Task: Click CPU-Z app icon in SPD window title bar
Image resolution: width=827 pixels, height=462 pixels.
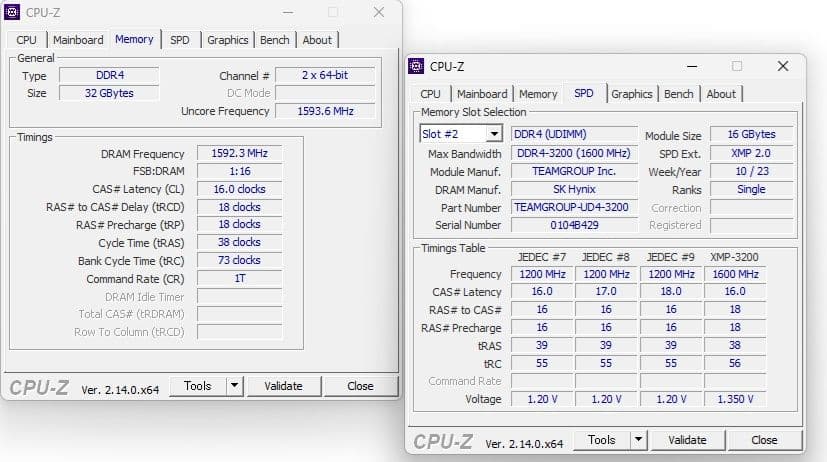Action: click(x=416, y=66)
